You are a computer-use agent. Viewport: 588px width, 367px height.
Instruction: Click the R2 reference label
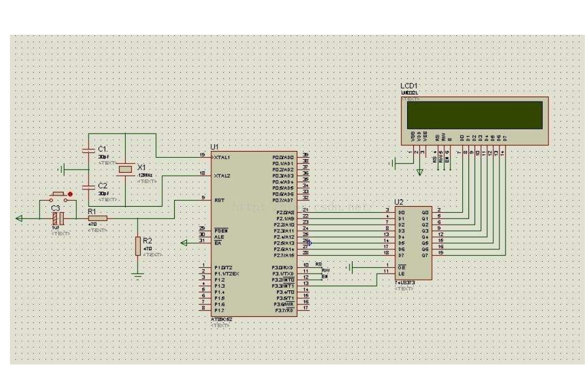147,240
